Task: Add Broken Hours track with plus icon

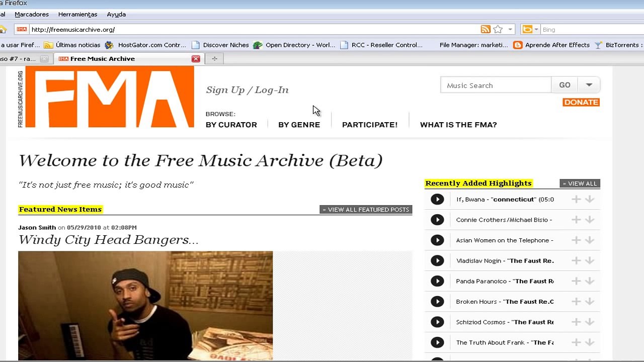Action: tap(576, 302)
